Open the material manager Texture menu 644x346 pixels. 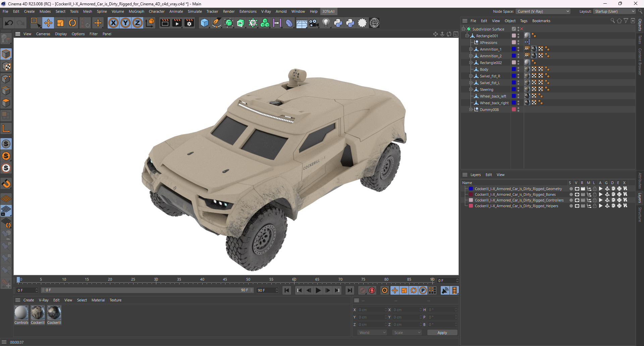point(115,300)
